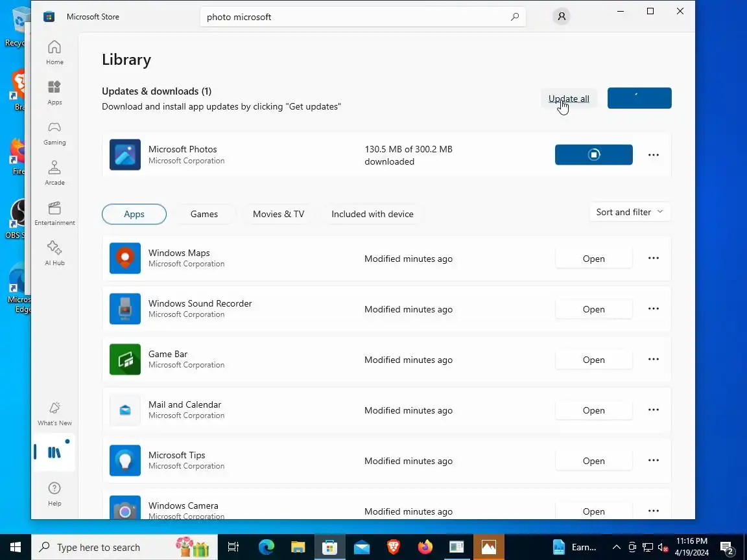
Task: Switch to the Games filter tab
Action: pyautogui.click(x=204, y=215)
